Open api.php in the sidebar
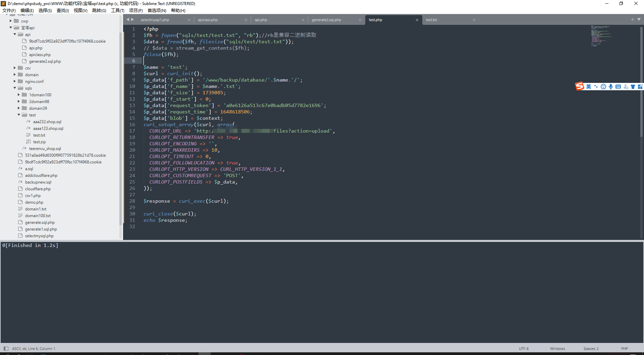Screen dimensions: 644x355 pos(36,48)
